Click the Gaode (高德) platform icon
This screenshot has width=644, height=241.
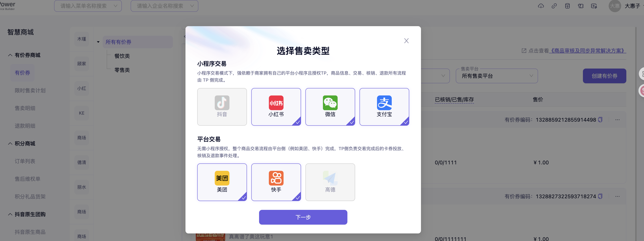[330, 178]
